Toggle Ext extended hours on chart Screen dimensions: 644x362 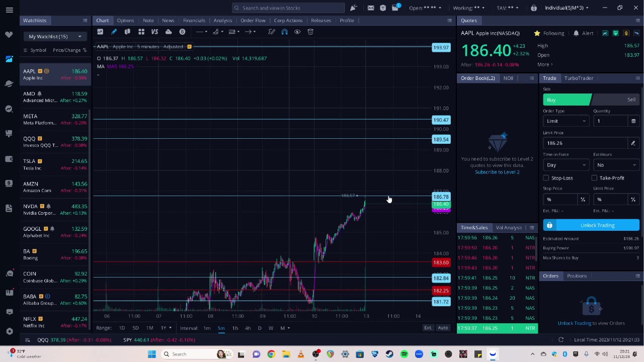(428, 328)
